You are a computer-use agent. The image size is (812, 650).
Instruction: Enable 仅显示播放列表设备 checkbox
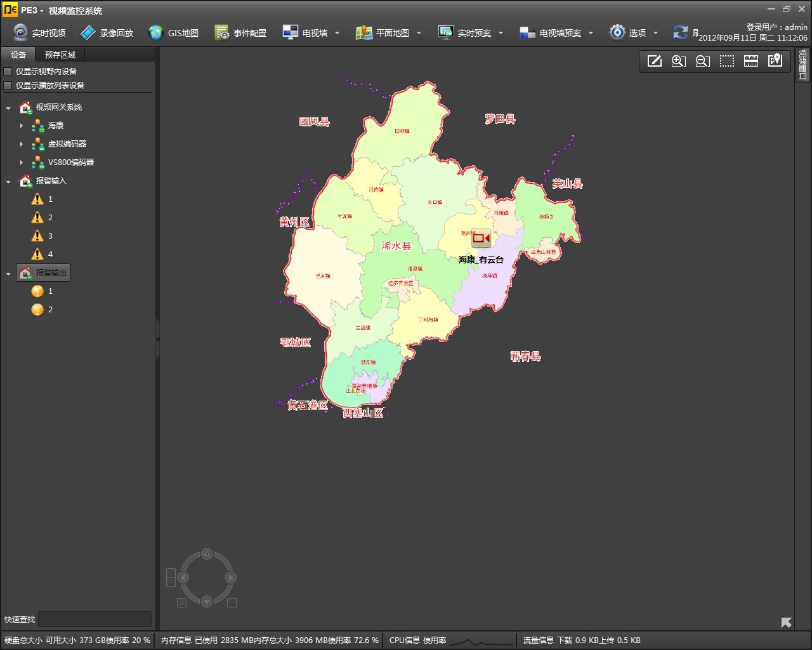8,86
